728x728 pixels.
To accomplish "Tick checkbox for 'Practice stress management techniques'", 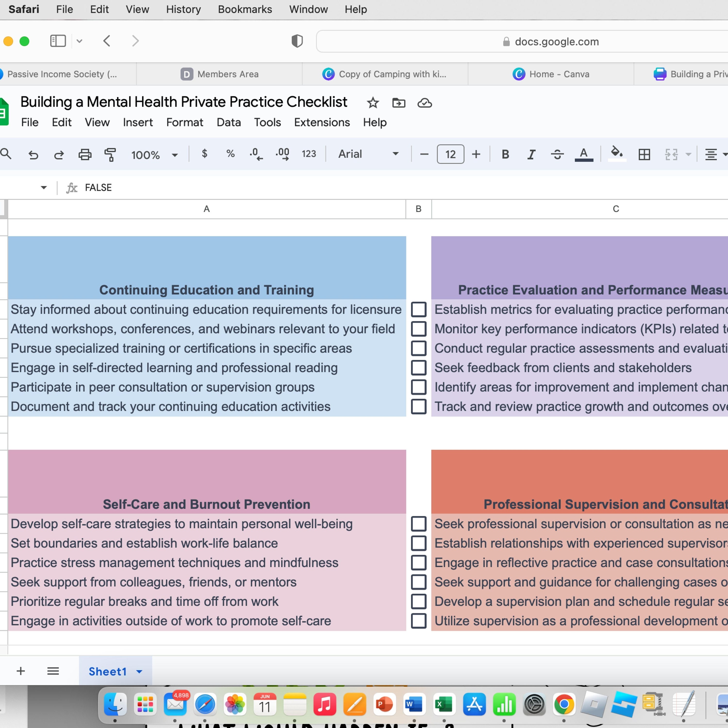I will (x=419, y=563).
